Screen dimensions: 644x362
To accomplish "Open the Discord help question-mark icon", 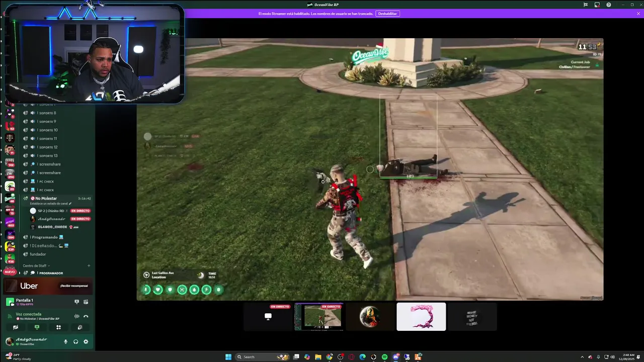I will coord(608,5).
